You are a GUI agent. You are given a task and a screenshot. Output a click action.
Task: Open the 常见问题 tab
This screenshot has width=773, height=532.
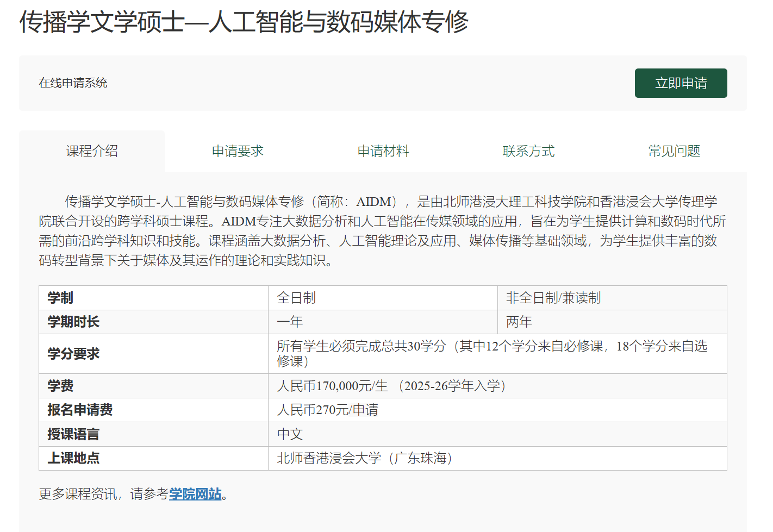pos(674,151)
